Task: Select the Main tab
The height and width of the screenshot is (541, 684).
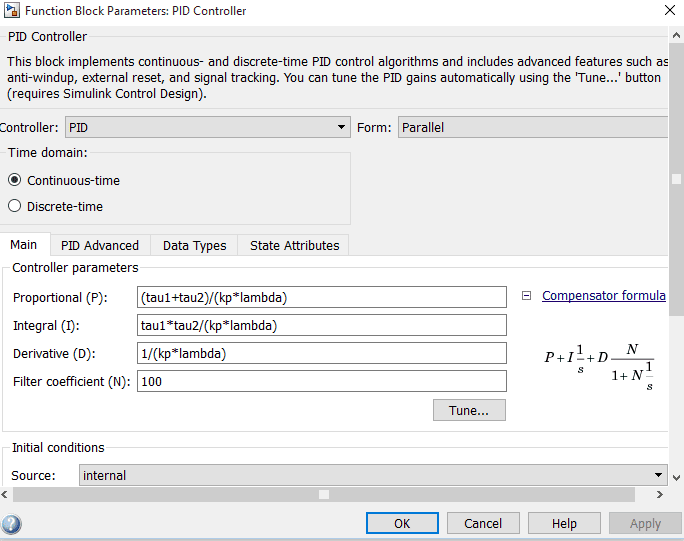Action: [24, 245]
